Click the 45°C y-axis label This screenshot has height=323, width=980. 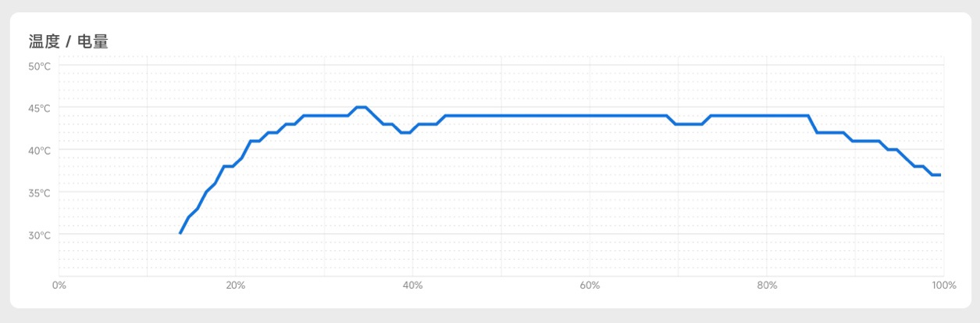coord(39,109)
